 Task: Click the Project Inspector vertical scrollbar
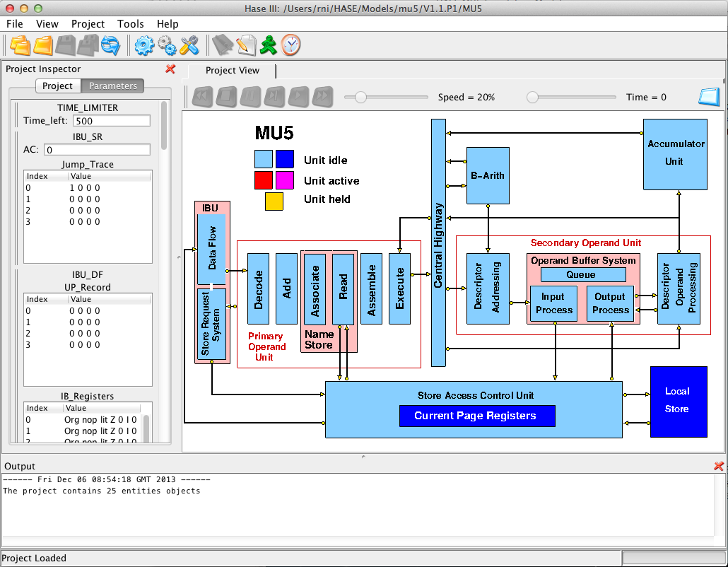pos(164,125)
